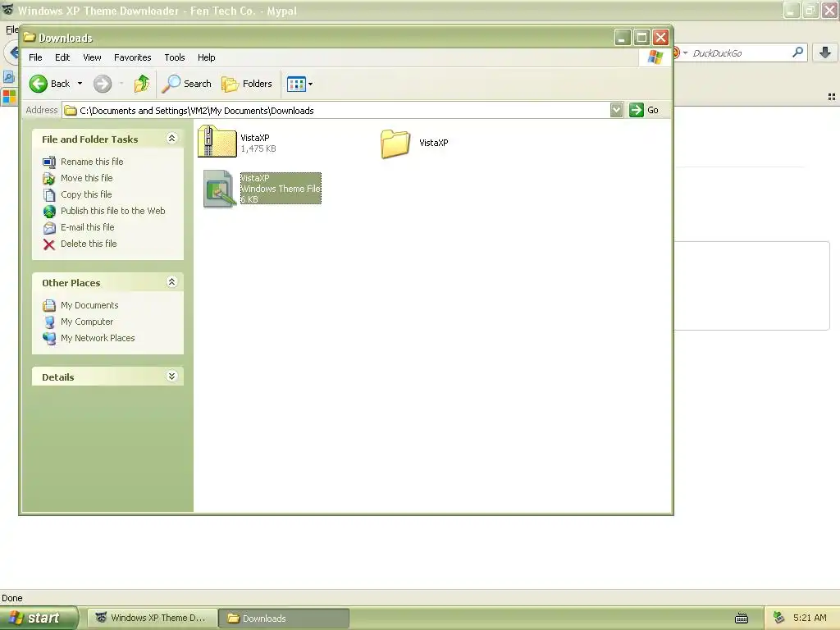The height and width of the screenshot is (630, 840).
Task: Go to My Documents
Action: [x=89, y=305]
